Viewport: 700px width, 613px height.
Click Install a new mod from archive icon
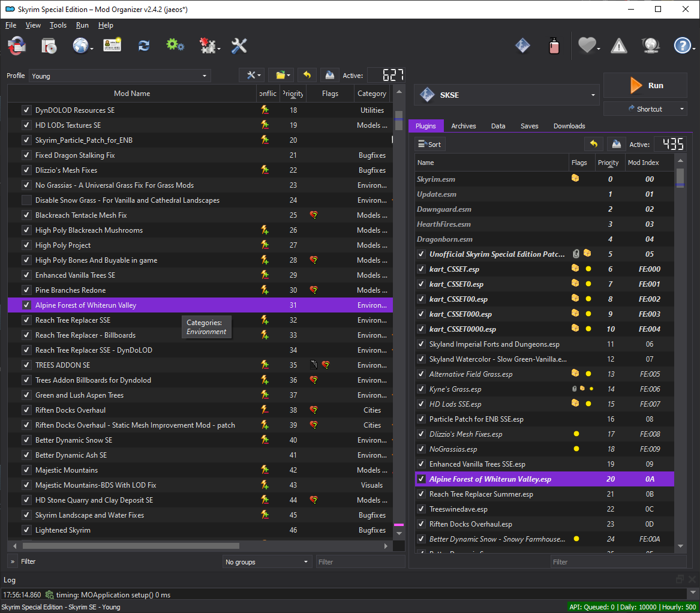49,46
